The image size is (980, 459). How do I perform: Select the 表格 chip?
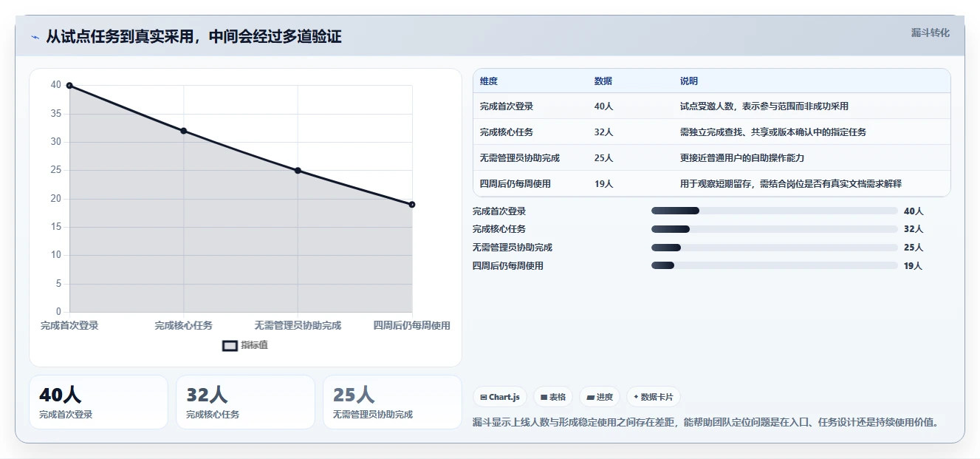click(x=553, y=397)
